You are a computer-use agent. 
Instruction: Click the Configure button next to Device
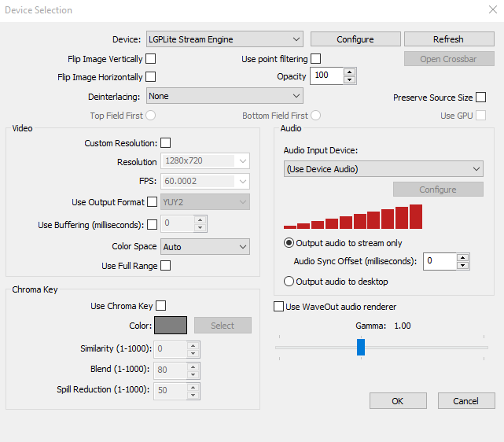tap(355, 39)
